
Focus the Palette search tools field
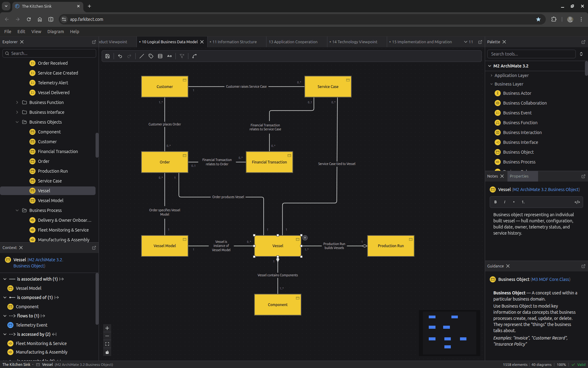[531, 54]
